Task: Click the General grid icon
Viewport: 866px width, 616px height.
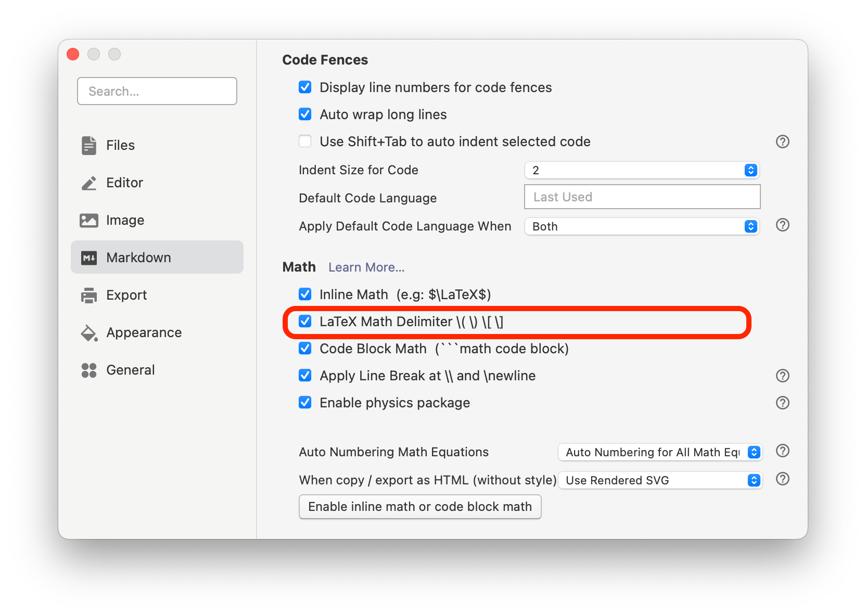Action: (x=89, y=370)
